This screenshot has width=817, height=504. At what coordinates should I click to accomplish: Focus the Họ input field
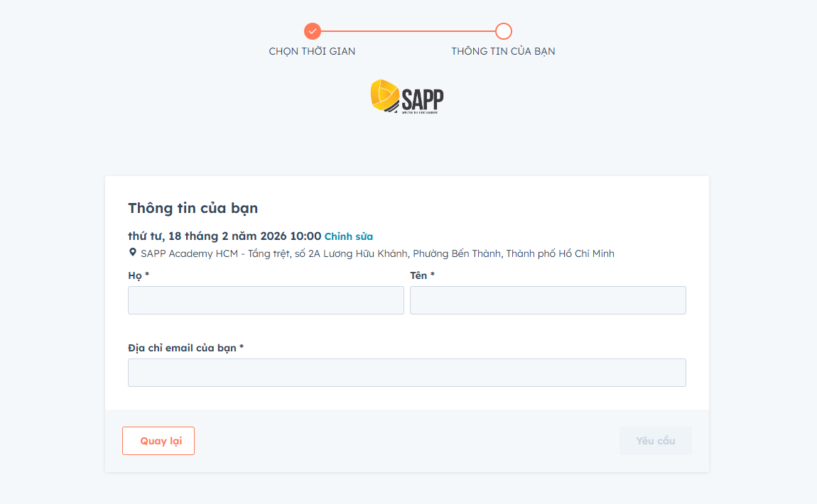[266, 300]
